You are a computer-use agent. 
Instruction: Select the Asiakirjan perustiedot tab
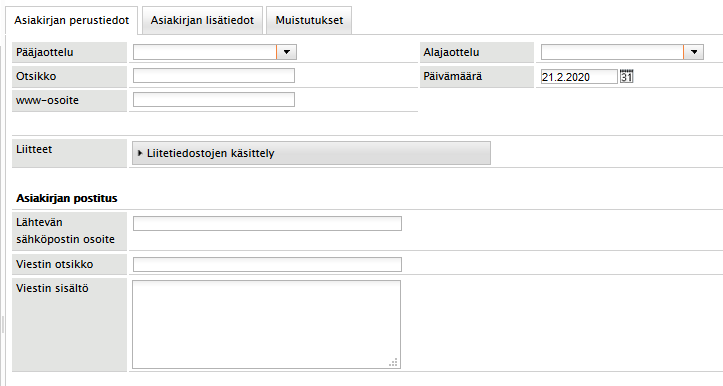click(x=71, y=21)
